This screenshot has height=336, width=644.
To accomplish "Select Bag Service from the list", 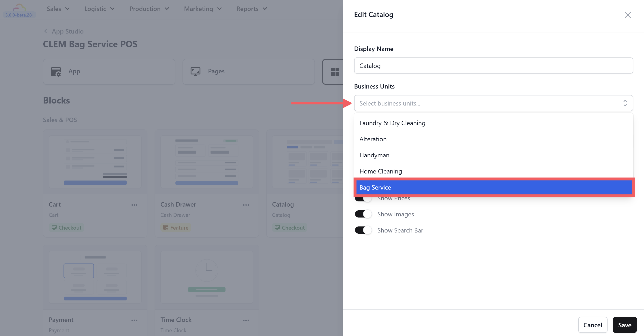I will [493, 187].
